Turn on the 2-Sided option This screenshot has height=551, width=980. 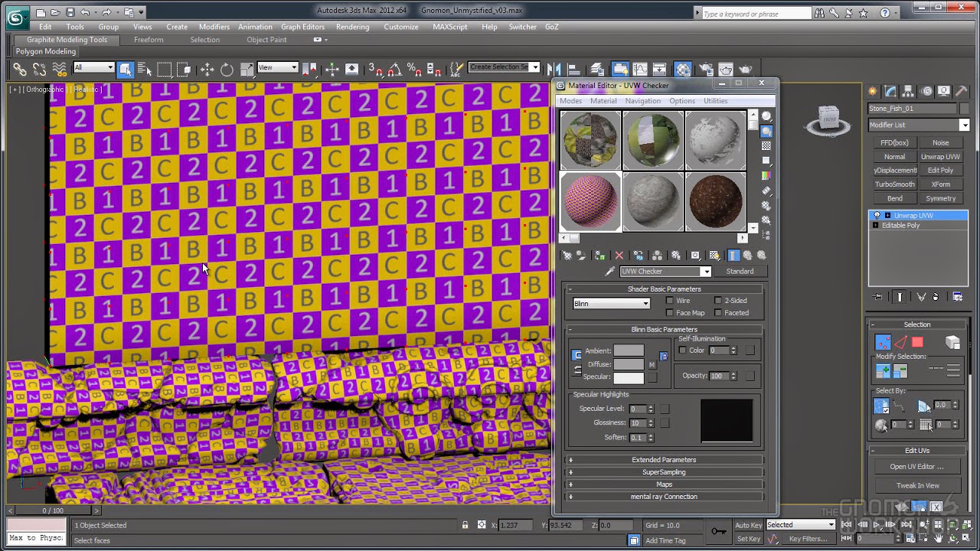click(718, 301)
